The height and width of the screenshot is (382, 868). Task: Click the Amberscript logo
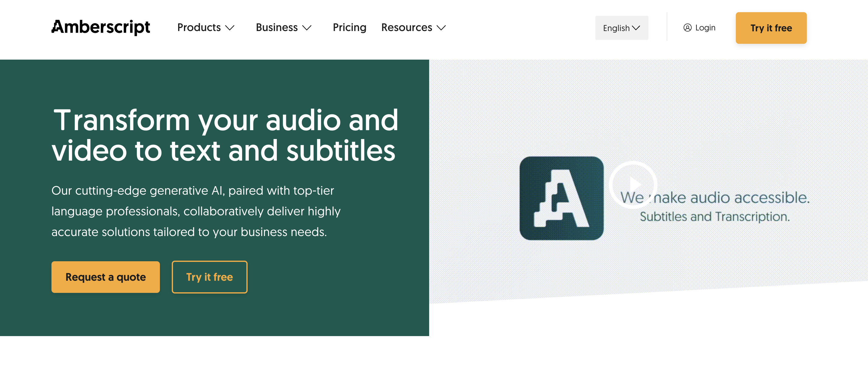[x=101, y=27]
